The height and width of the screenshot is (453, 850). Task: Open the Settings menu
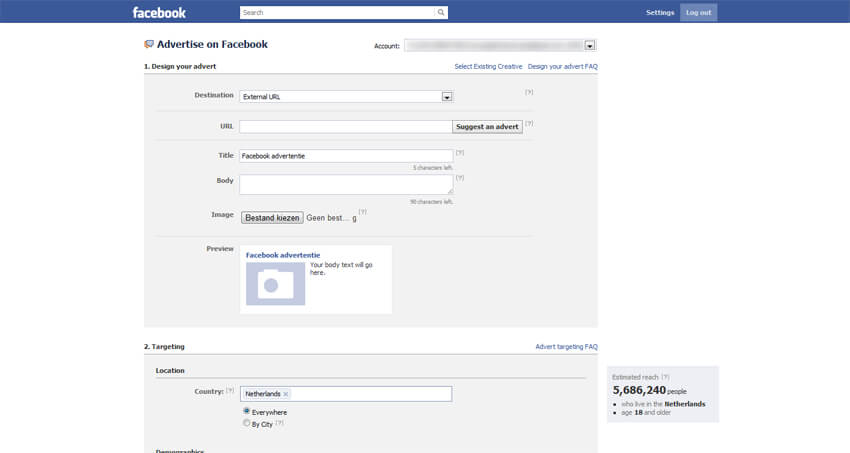click(660, 12)
